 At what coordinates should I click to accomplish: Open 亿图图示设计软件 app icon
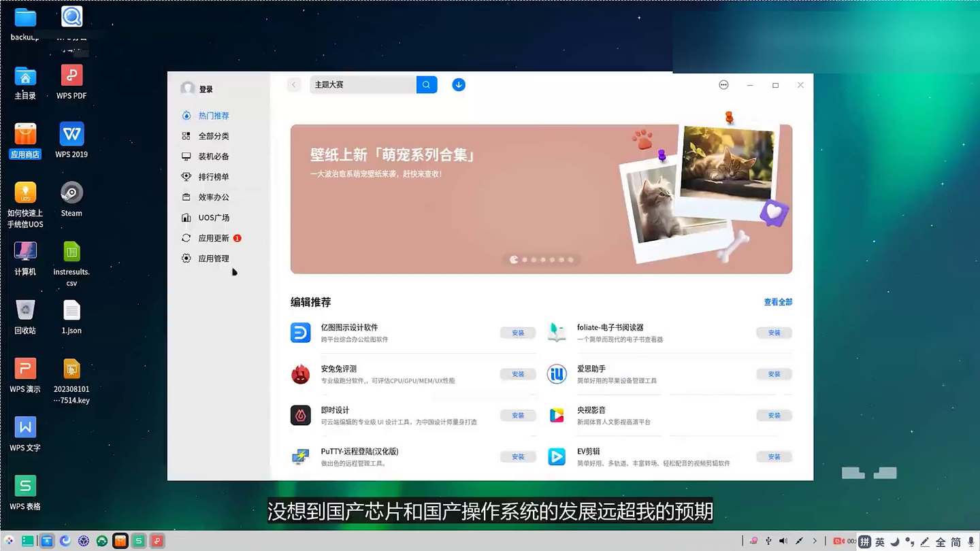click(x=301, y=333)
